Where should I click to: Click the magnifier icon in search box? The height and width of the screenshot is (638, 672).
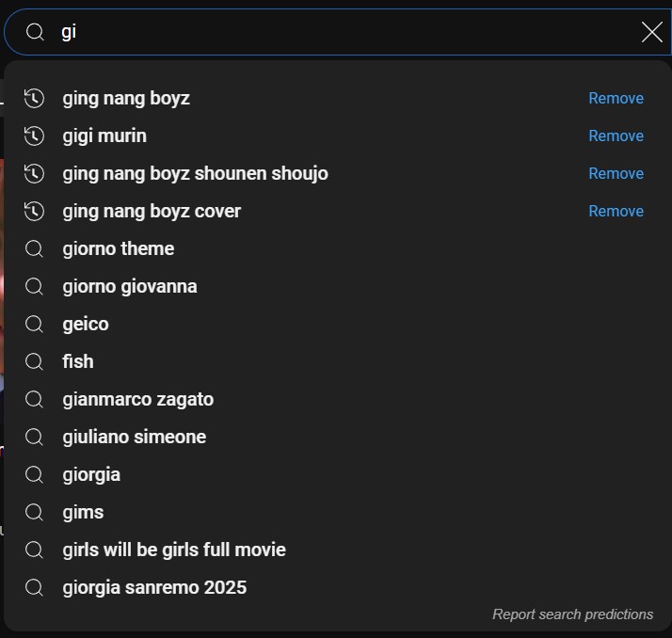pos(35,32)
